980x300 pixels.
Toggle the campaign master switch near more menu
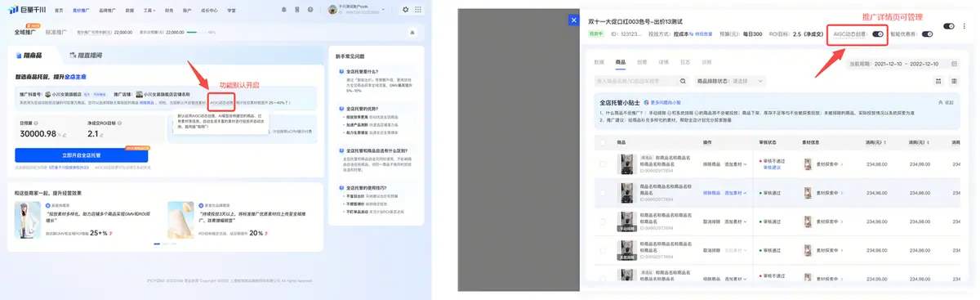948,26
